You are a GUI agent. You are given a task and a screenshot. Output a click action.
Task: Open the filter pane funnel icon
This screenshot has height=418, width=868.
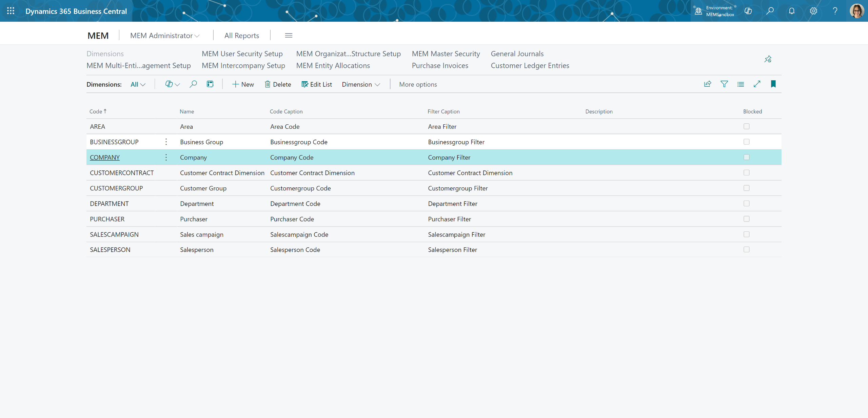(724, 84)
